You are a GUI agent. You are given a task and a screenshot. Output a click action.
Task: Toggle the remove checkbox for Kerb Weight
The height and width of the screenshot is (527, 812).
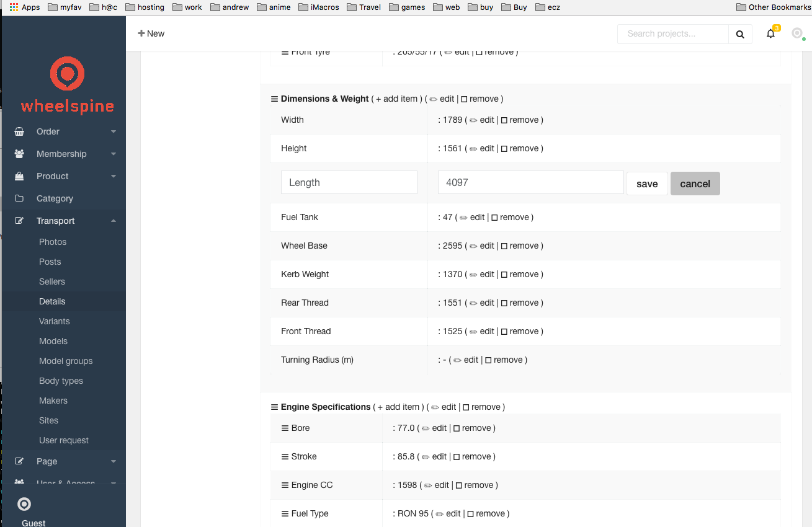504,275
